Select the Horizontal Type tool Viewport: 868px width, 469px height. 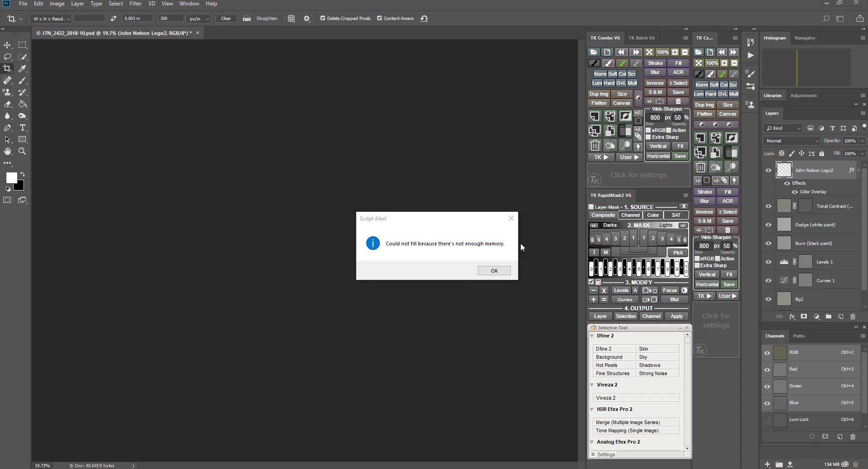point(22,127)
